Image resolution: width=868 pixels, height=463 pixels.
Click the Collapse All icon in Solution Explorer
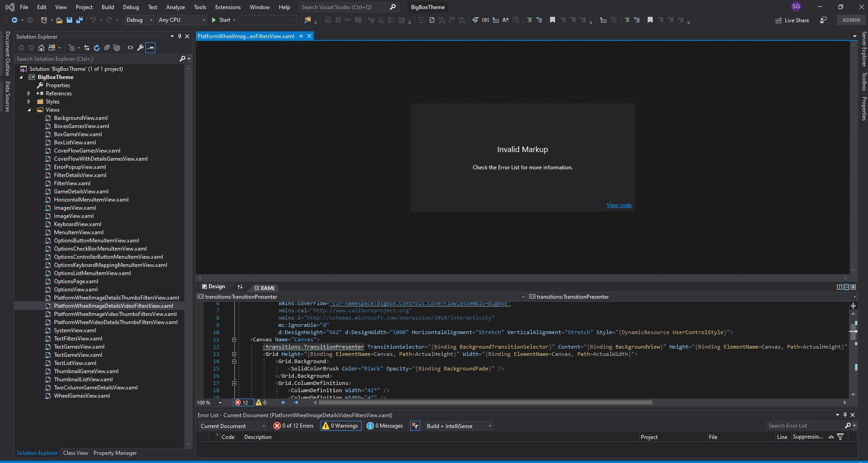point(107,48)
